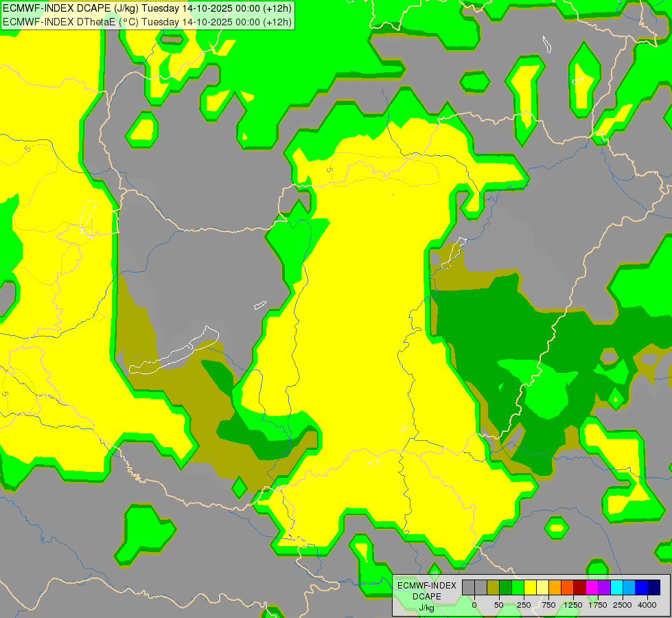Select the first gray legend swatch below 0

click(x=468, y=587)
